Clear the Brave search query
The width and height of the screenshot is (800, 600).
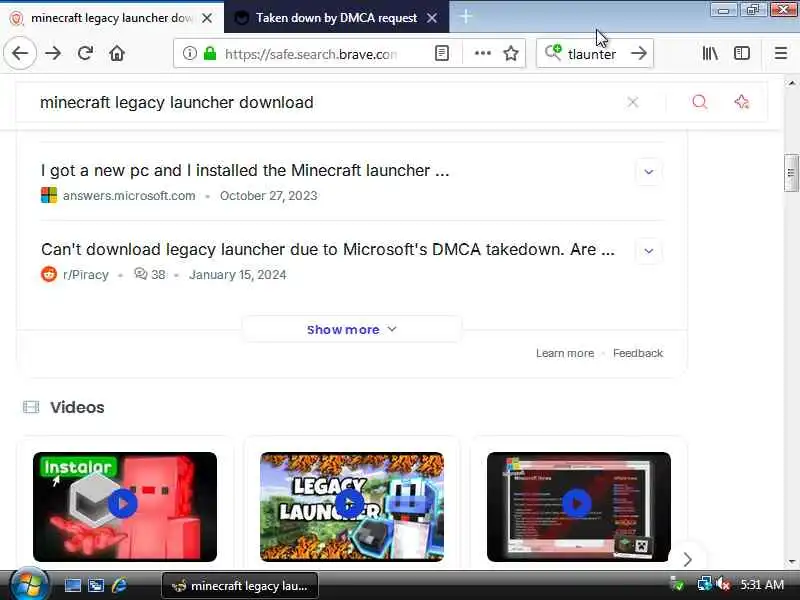[x=633, y=102]
